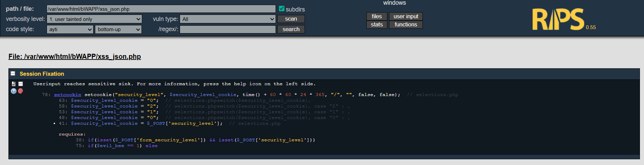Open the stats window
The width and height of the screenshot is (644, 165).
click(x=377, y=25)
